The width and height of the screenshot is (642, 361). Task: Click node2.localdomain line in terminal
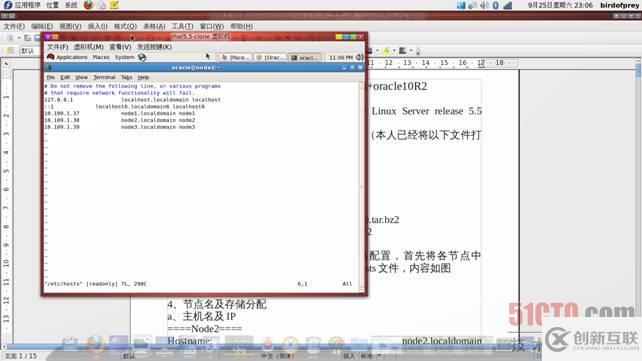158,120
